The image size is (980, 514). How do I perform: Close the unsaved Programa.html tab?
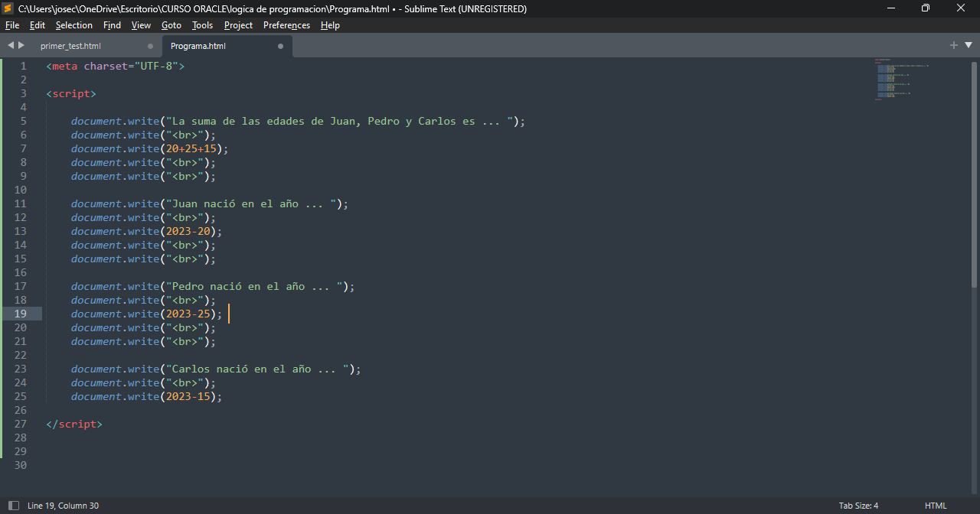point(280,46)
